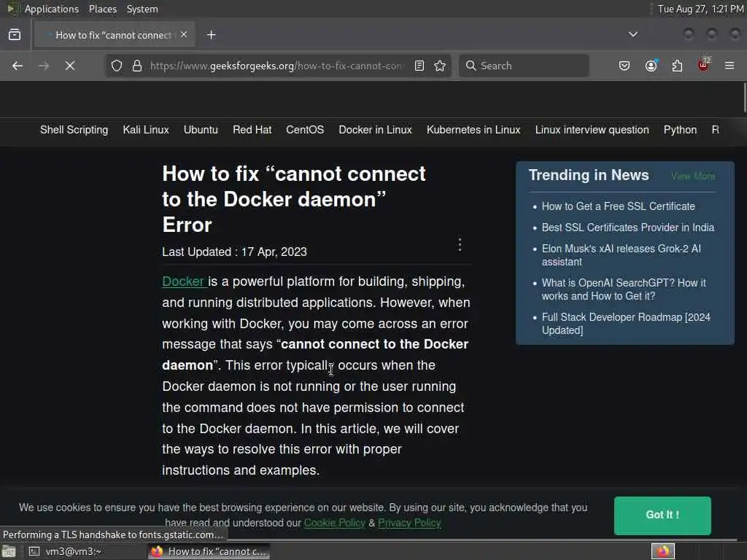Image resolution: width=747 pixels, height=560 pixels.
Task: Click the forward navigation arrow
Action: pyautogui.click(x=44, y=66)
